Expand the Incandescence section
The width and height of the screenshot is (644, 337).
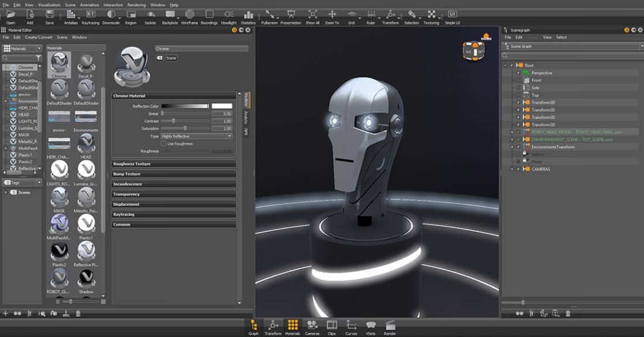[174, 184]
